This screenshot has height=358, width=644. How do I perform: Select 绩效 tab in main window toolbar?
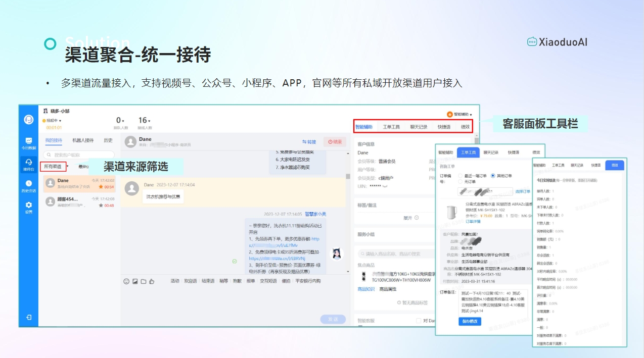pyautogui.click(x=465, y=127)
